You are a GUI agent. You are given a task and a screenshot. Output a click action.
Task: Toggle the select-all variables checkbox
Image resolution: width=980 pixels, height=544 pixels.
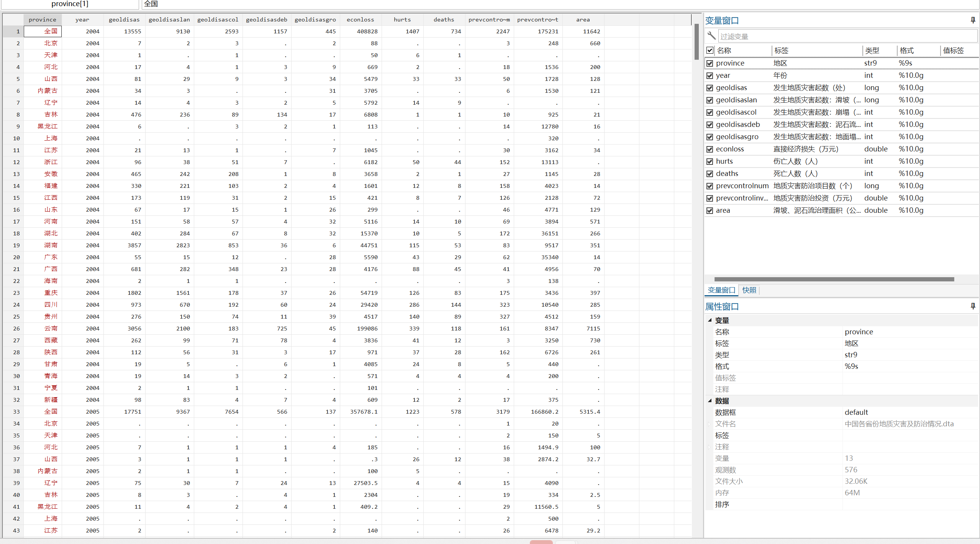pyautogui.click(x=710, y=51)
